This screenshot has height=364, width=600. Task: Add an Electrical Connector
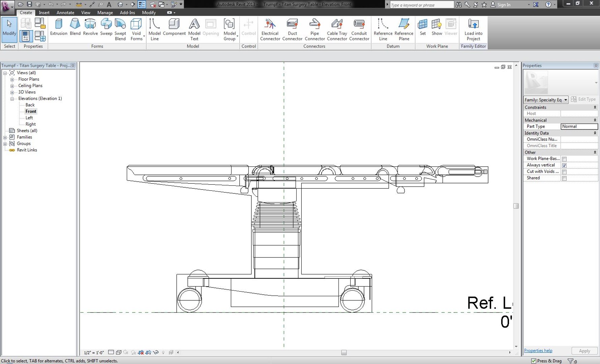pos(270,29)
